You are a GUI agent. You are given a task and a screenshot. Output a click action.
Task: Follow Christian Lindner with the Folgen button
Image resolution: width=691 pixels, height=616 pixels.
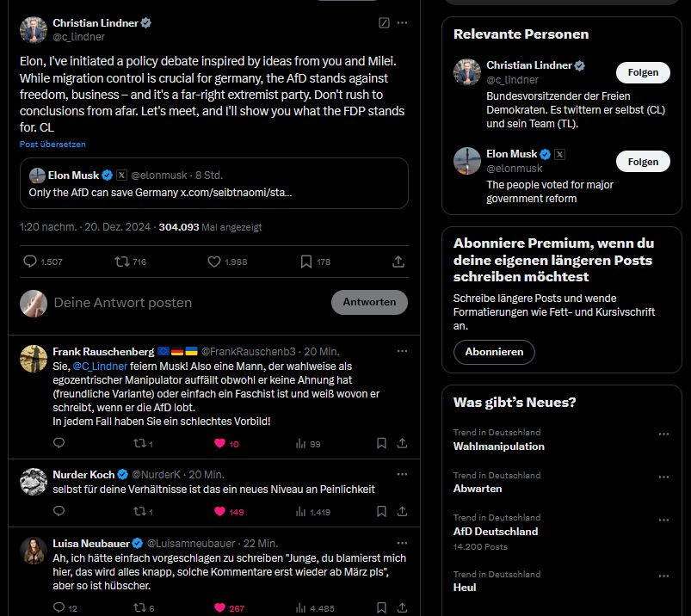tap(642, 72)
